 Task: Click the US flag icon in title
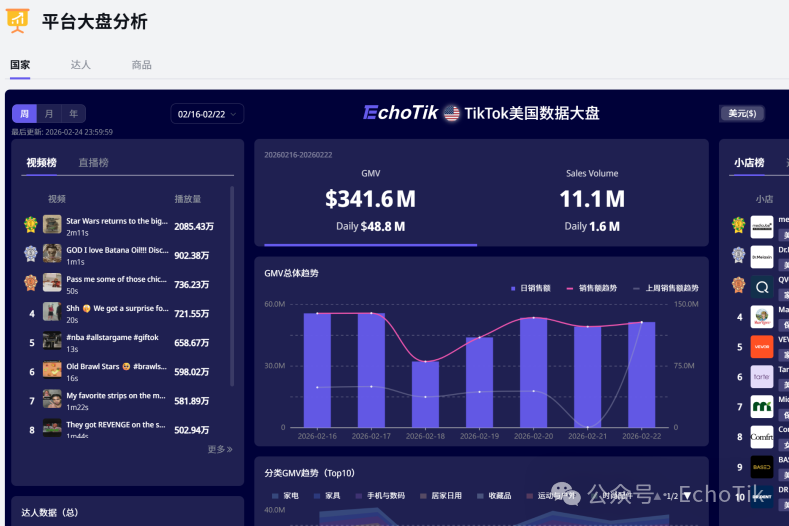click(452, 113)
